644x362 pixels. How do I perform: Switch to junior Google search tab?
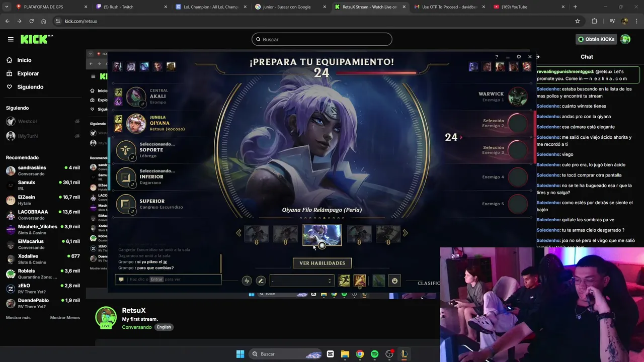coord(291,7)
